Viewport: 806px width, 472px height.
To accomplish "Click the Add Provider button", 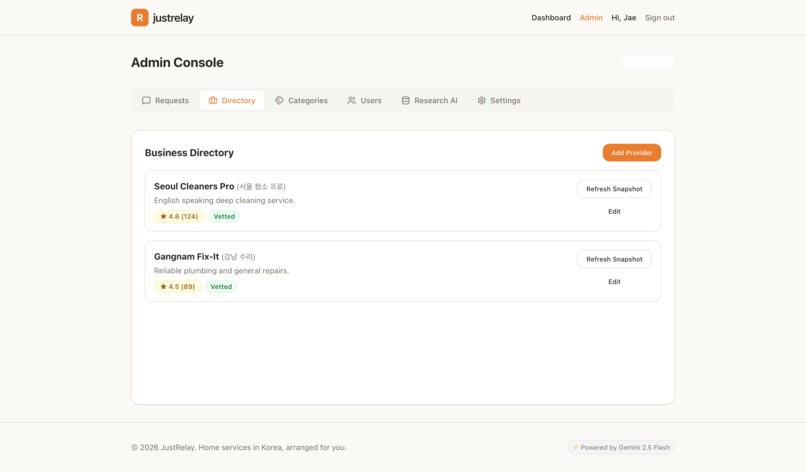I will pos(632,153).
